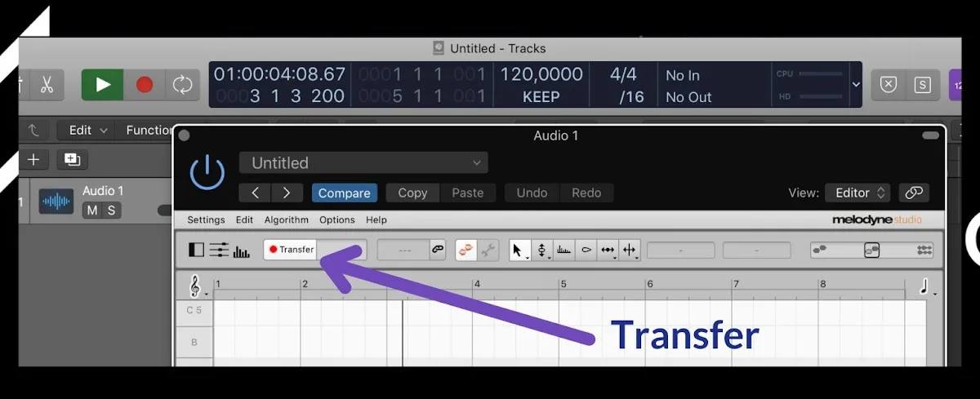Open the View Editor dropdown
The image size is (980, 399).
point(857,193)
